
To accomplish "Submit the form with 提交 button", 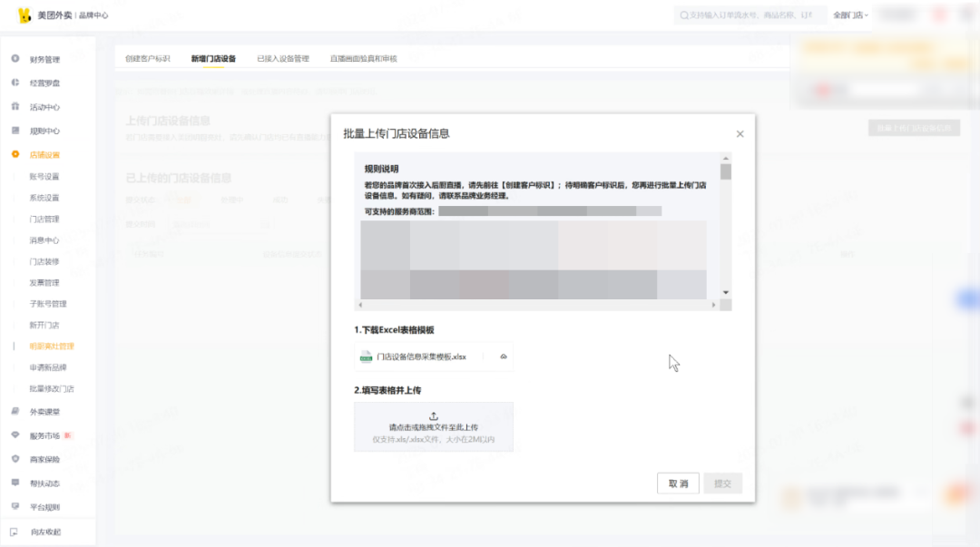I will [x=723, y=484].
